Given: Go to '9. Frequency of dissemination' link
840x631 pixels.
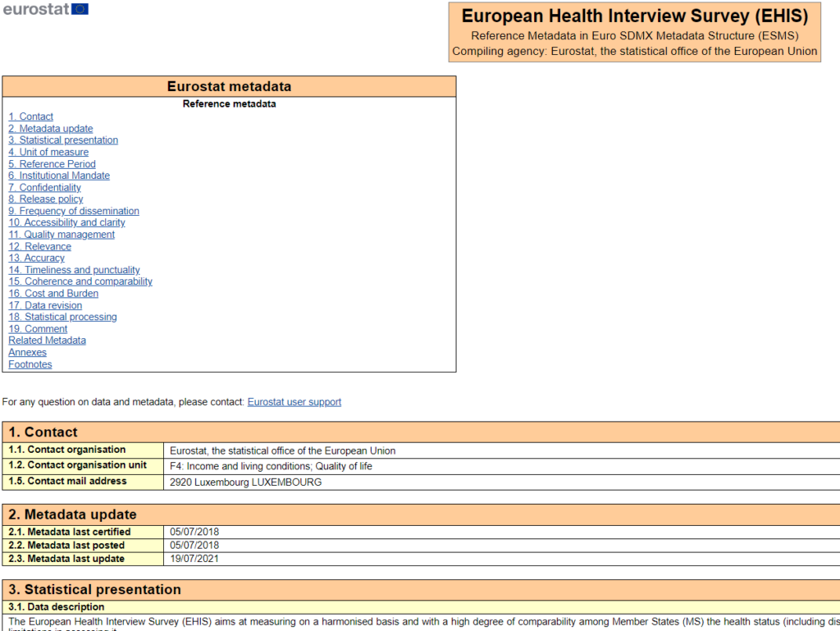Looking at the screenshot, I should click(x=74, y=211).
